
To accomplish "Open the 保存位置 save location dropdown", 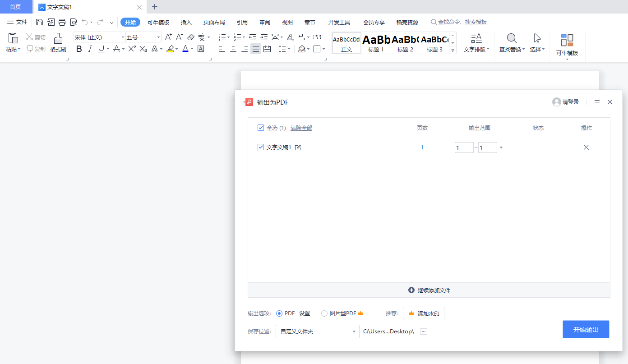I will pos(317,331).
